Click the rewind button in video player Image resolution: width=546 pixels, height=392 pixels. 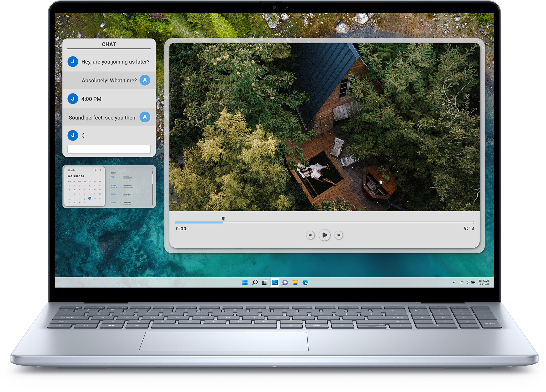(310, 235)
